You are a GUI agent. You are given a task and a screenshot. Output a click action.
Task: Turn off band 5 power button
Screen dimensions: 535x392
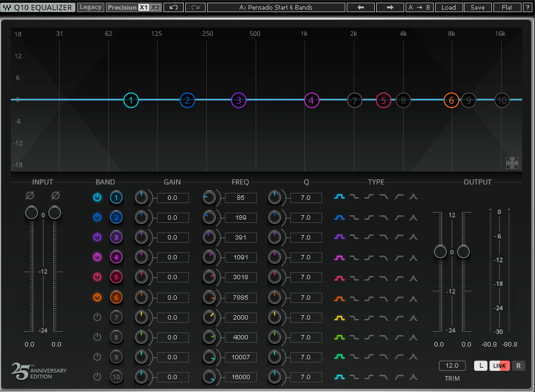coord(97,277)
